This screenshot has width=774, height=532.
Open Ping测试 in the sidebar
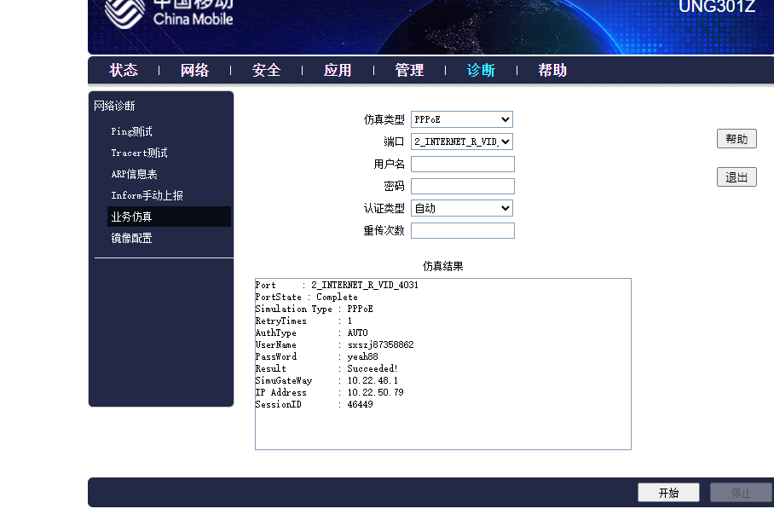pos(131,132)
